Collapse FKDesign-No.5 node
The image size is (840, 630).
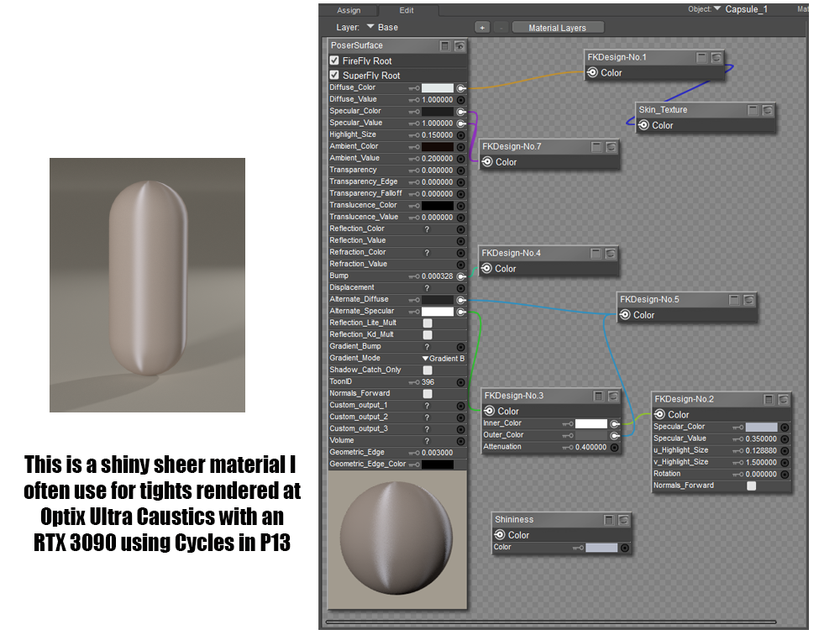[734, 300]
